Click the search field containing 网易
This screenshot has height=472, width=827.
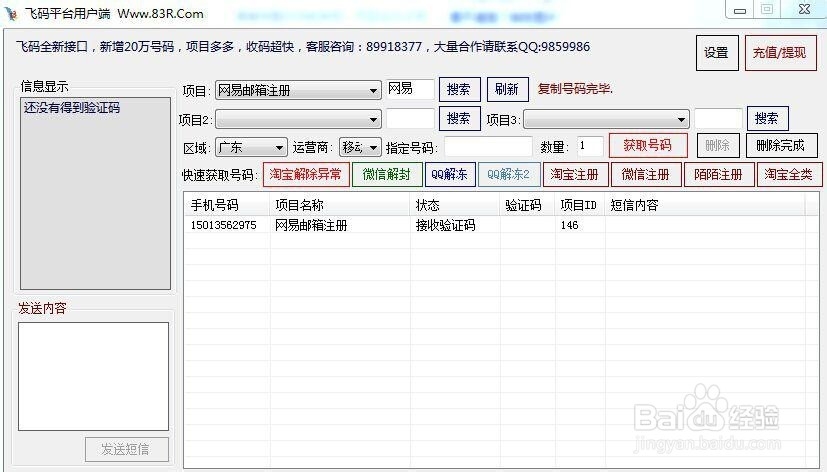pyautogui.click(x=410, y=89)
